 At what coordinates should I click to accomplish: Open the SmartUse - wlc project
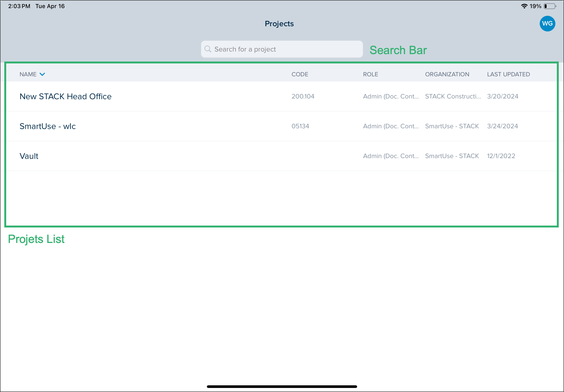[x=47, y=126]
